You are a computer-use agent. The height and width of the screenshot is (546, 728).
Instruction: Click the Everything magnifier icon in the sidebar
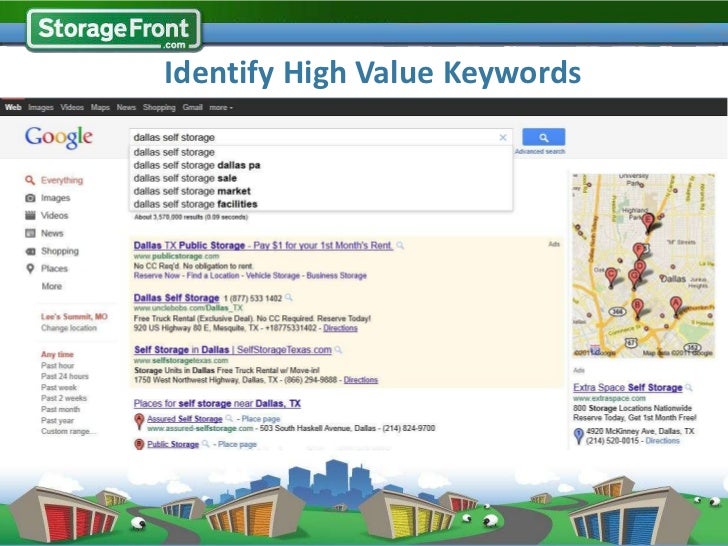[x=30, y=180]
